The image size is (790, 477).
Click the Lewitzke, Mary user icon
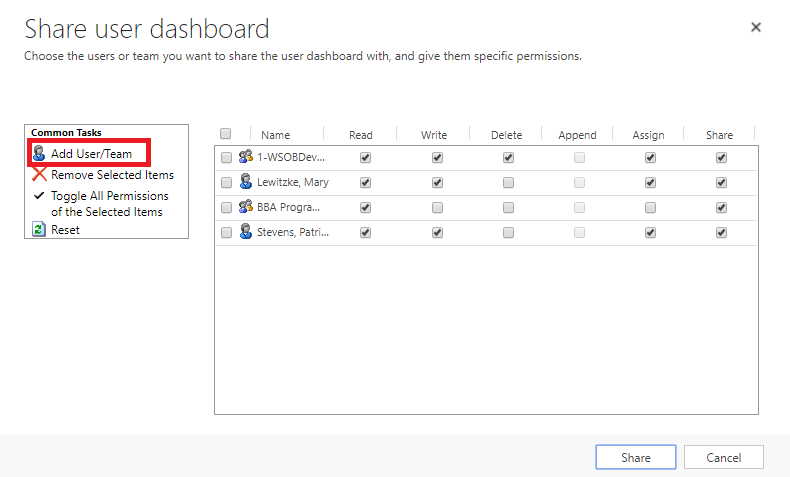245,182
